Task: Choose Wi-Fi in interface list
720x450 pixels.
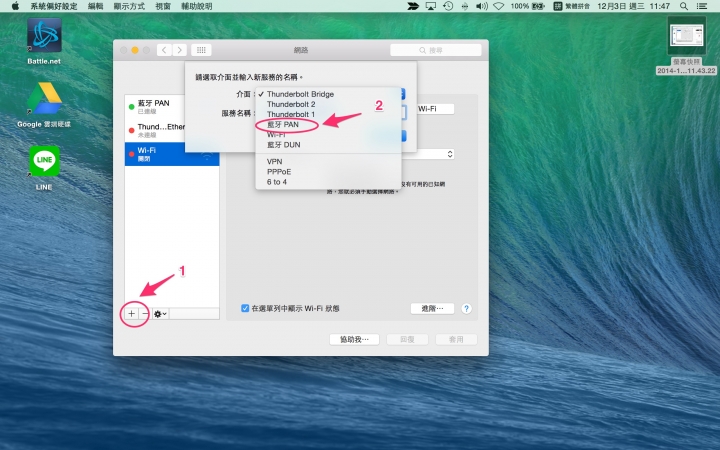Action: click(328, 135)
